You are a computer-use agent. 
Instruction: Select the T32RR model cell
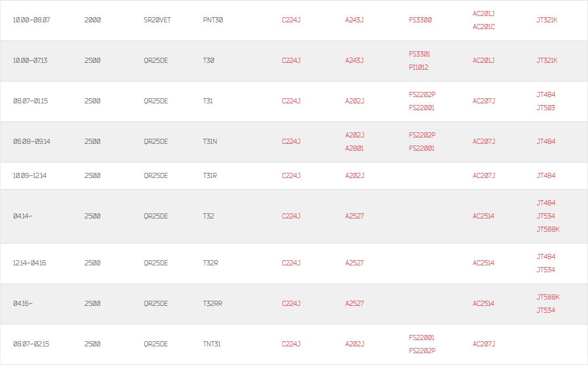pos(213,304)
